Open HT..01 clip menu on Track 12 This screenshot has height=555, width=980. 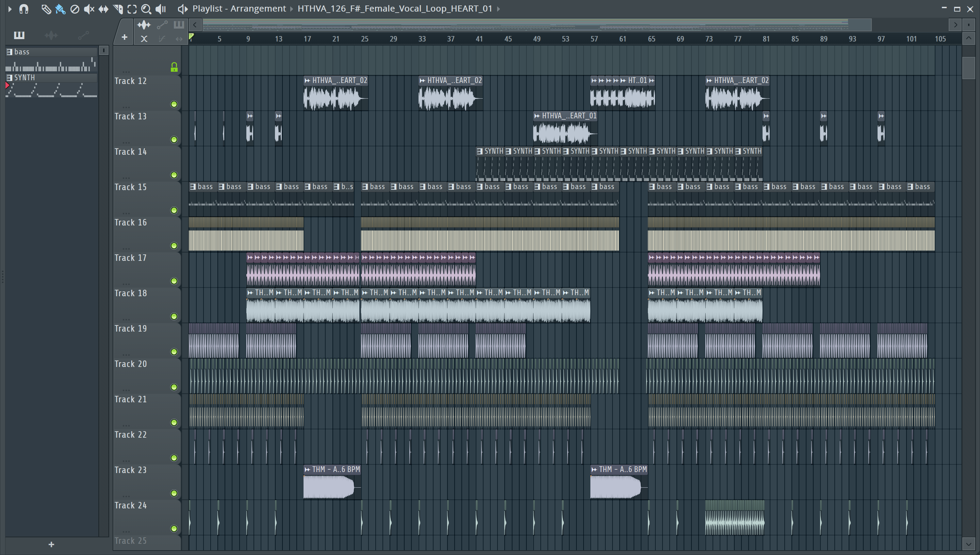click(623, 81)
